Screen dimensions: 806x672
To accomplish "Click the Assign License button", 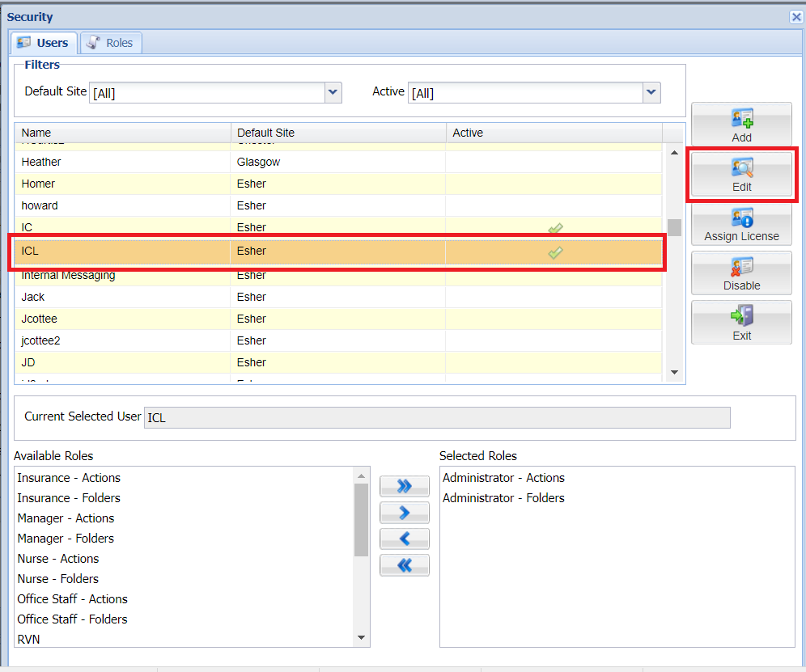I will (x=741, y=224).
